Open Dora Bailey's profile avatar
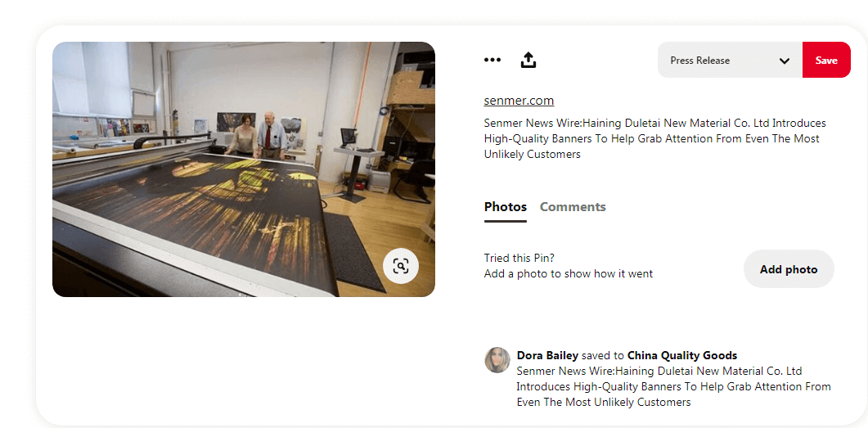The height and width of the screenshot is (428, 868). 497,360
